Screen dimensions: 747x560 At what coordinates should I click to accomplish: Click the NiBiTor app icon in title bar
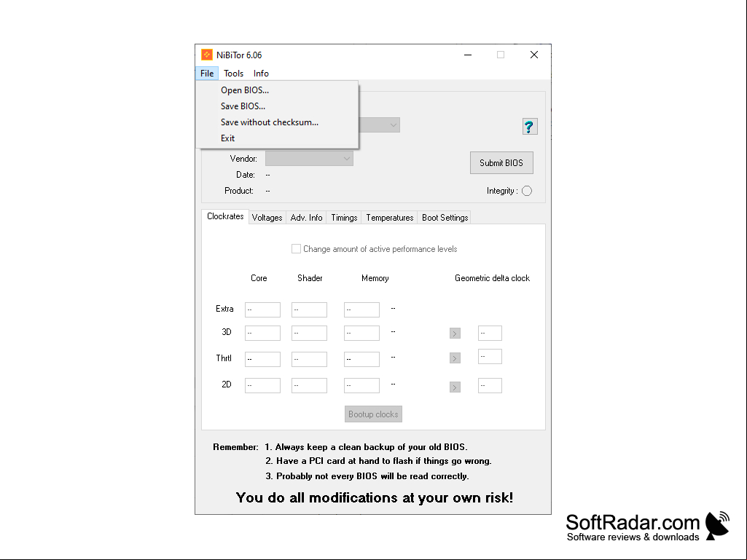pos(207,55)
